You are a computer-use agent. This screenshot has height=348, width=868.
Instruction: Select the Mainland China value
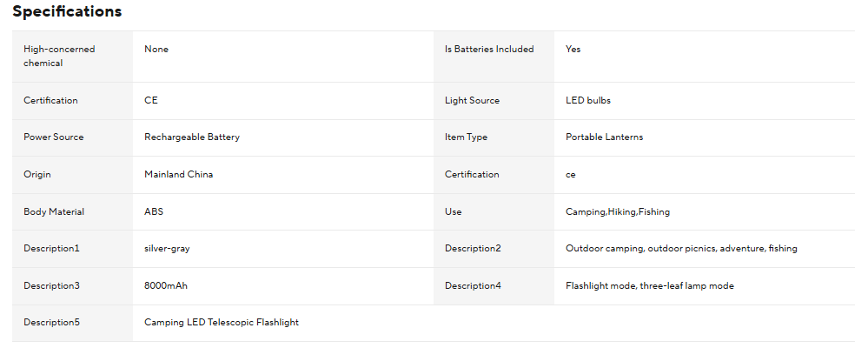pos(178,175)
